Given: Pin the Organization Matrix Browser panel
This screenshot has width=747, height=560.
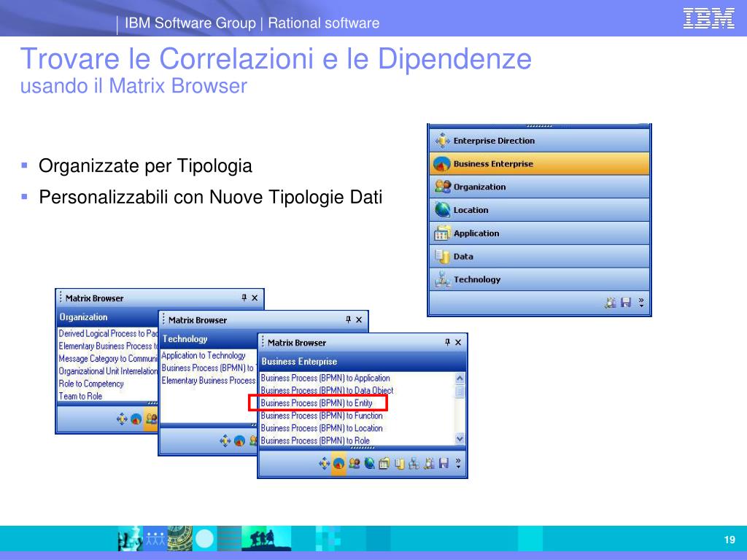Looking at the screenshot, I should 244,297.
